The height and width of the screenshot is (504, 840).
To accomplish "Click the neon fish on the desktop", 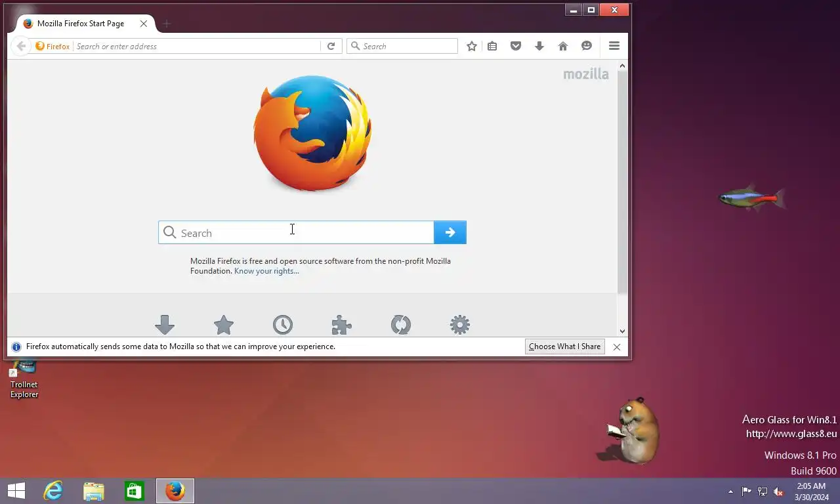I will pos(751,197).
